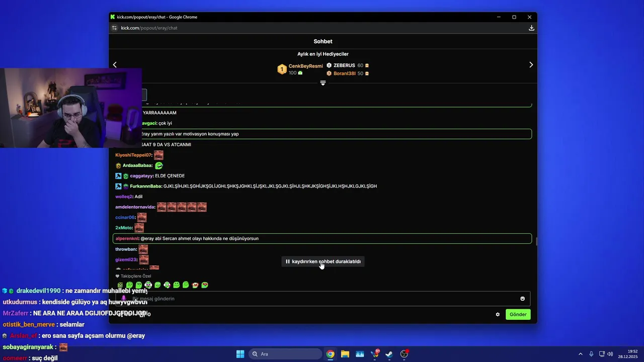Open Steam from the taskbar
This screenshot has height=362, width=644.
coord(389,354)
